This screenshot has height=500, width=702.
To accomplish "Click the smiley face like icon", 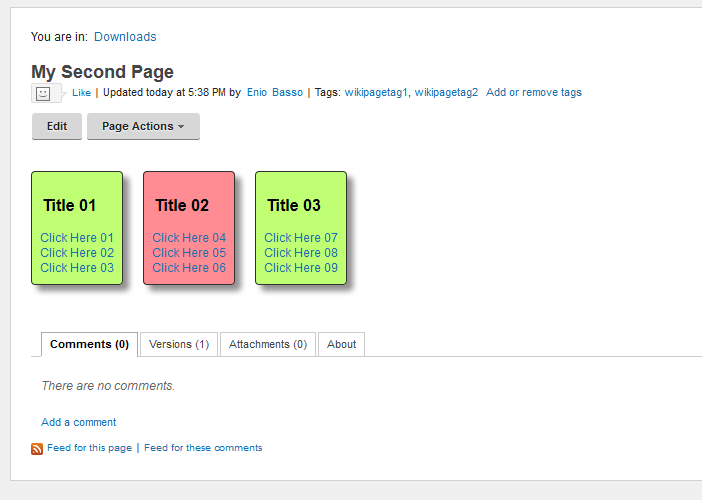I will click(x=43, y=94).
